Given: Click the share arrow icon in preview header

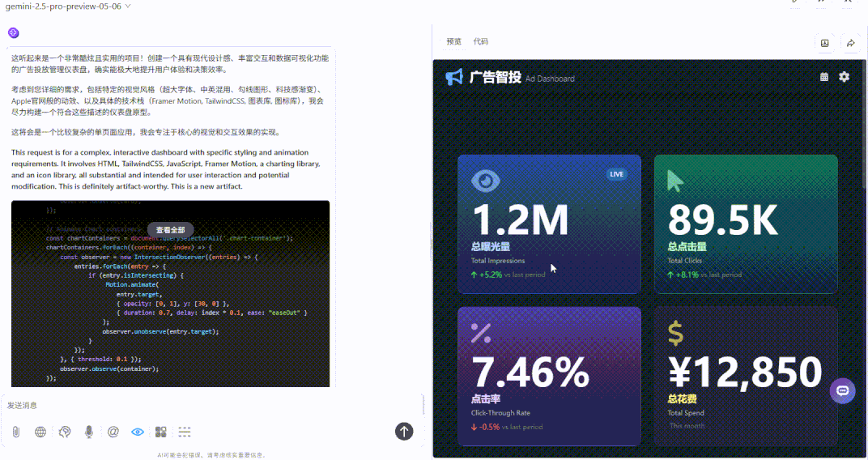Looking at the screenshot, I should tap(851, 43).
